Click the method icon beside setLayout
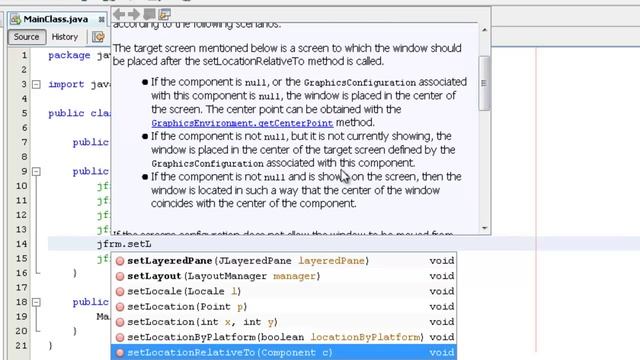 (120, 276)
